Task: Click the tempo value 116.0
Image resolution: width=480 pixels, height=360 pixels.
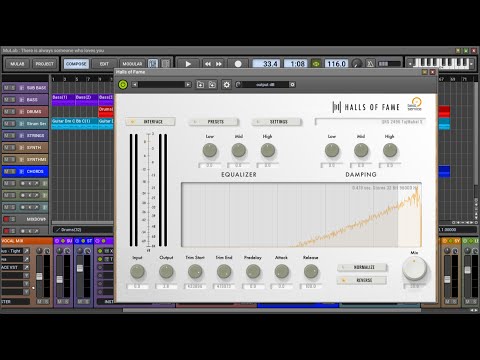Action: [x=336, y=64]
